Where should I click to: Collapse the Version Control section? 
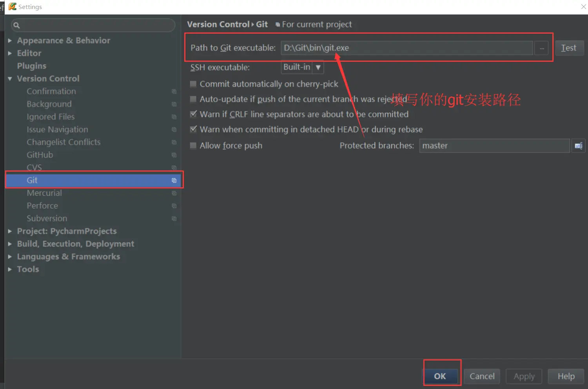[x=10, y=79]
